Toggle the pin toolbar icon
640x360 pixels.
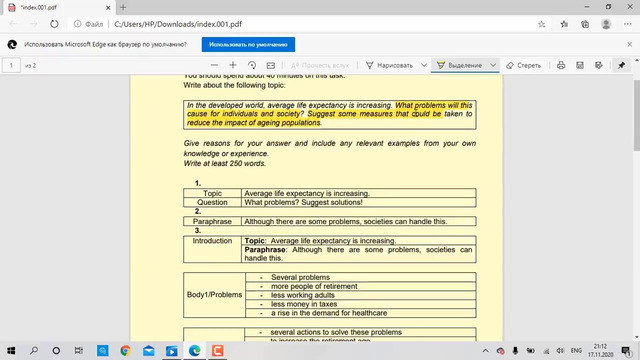621,65
